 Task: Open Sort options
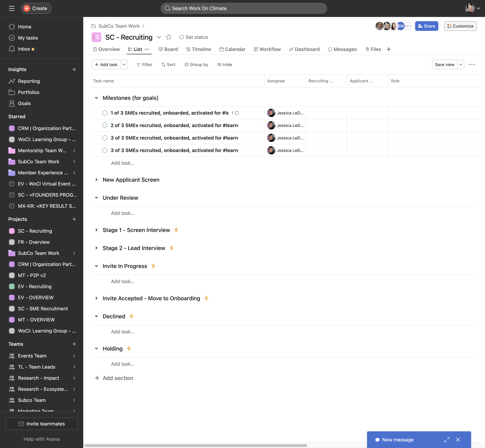(168, 64)
